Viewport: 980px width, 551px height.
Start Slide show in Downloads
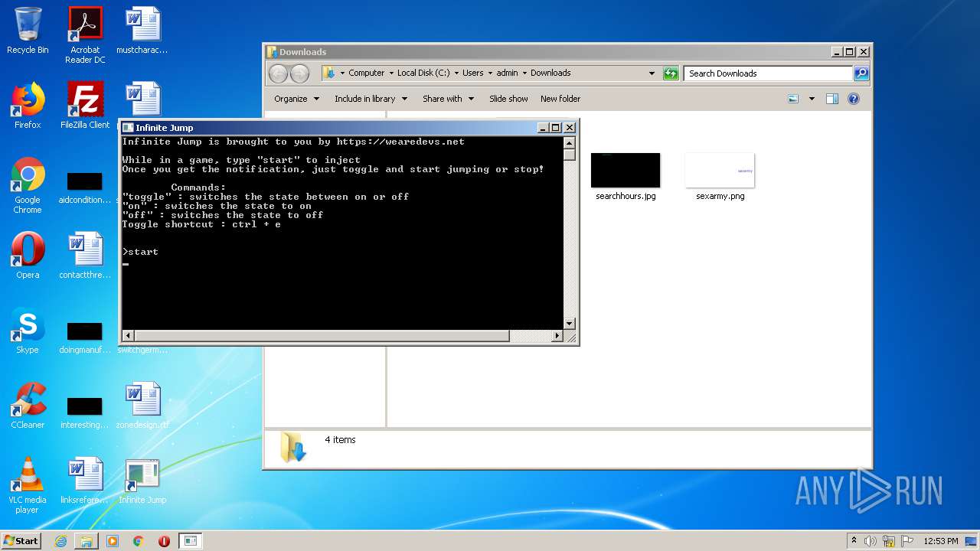click(x=508, y=99)
